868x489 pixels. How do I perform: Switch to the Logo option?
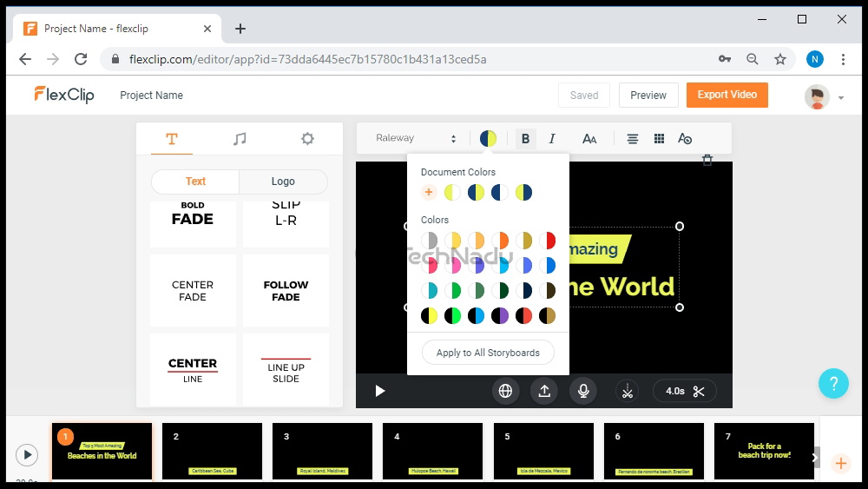283,182
